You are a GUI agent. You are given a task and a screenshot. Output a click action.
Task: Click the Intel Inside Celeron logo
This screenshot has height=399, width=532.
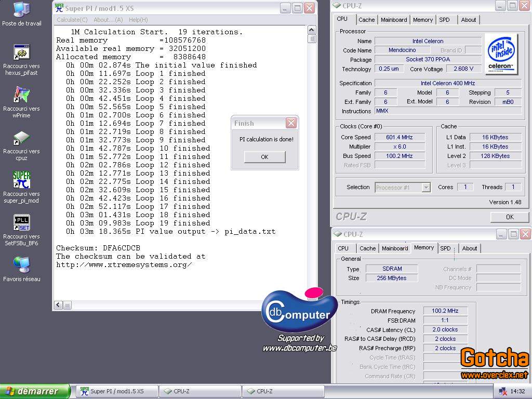[501, 54]
